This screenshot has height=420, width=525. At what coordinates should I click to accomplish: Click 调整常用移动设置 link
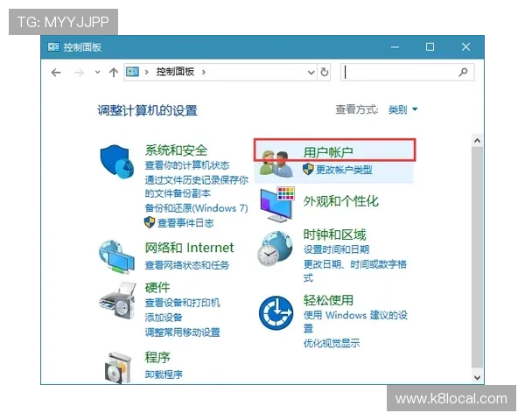click(183, 332)
